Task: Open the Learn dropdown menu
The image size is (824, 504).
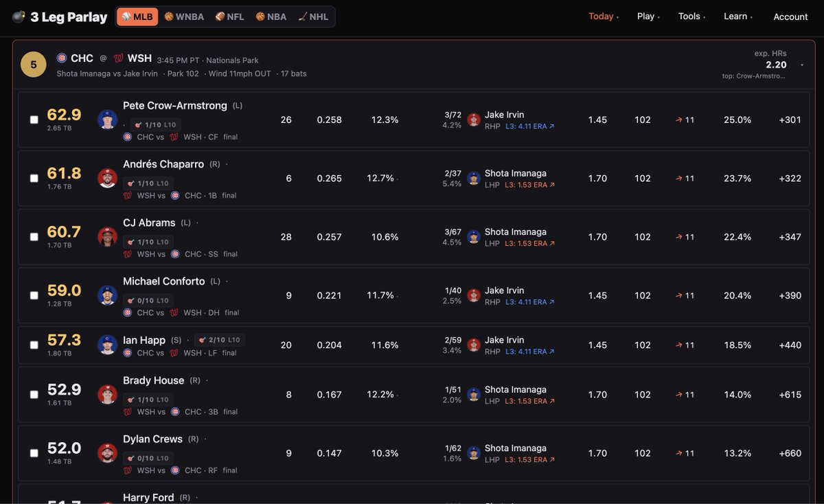Action: [738, 16]
